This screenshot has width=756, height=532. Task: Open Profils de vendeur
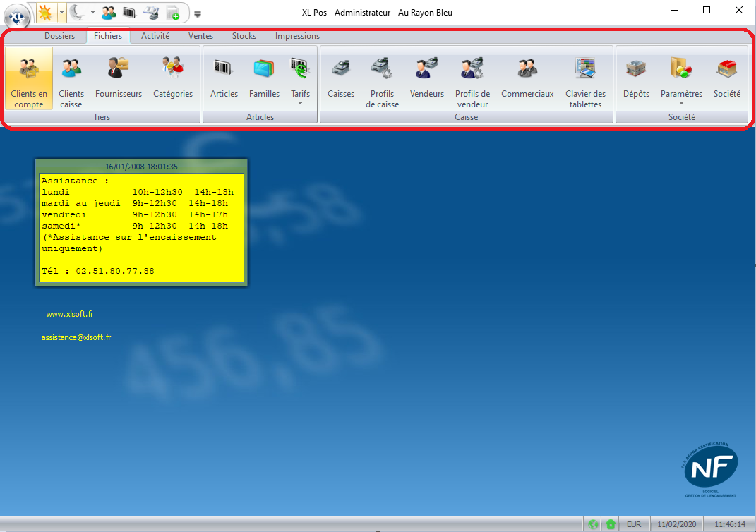[472, 79]
